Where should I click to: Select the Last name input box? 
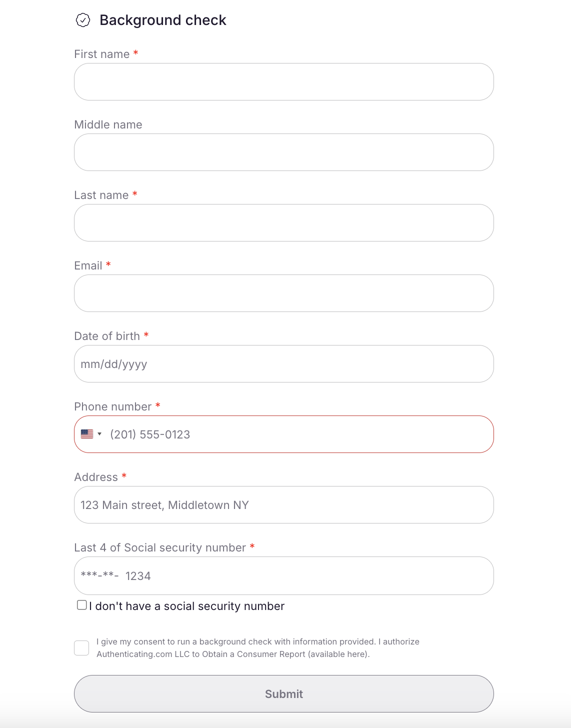pyautogui.click(x=283, y=223)
